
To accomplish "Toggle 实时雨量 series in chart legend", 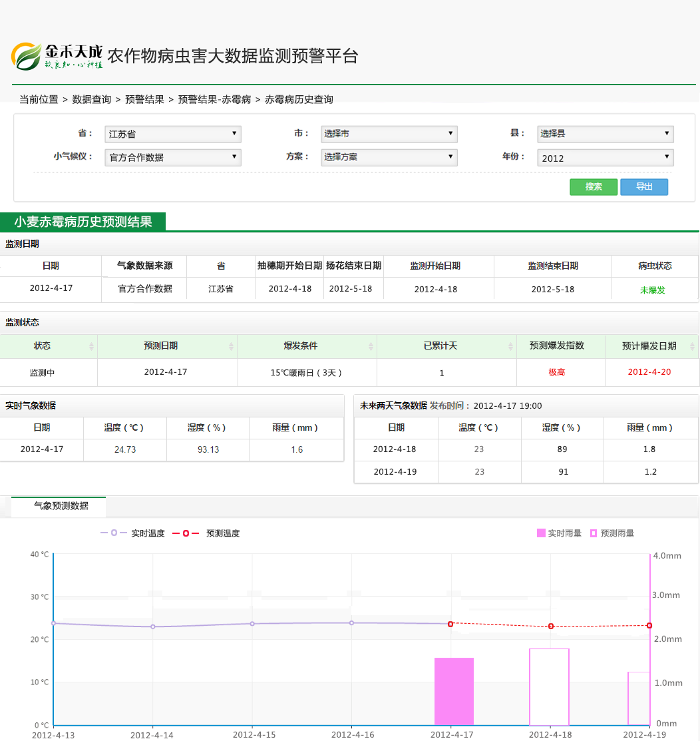I will [559, 533].
